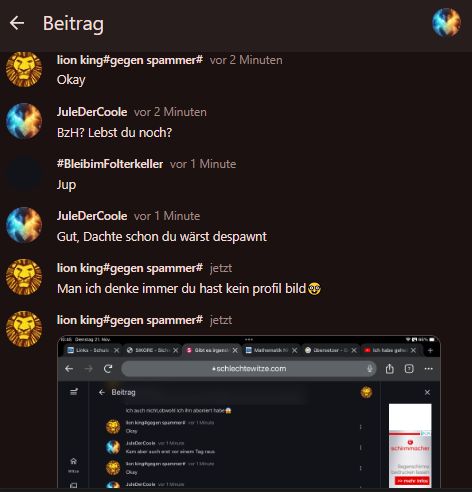This screenshot has height=492, width=472.
Task: Select the 'Beitrag' page title
Action: [x=73, y=24]
